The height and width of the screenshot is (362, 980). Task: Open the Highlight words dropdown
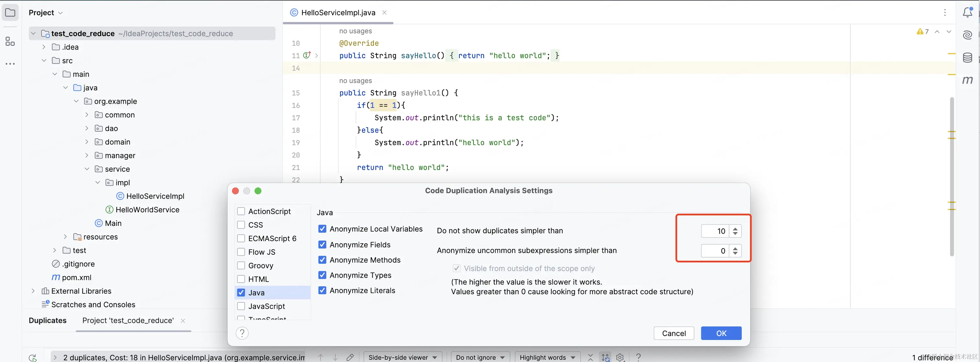pyautogui.click(x=547, y=357)
